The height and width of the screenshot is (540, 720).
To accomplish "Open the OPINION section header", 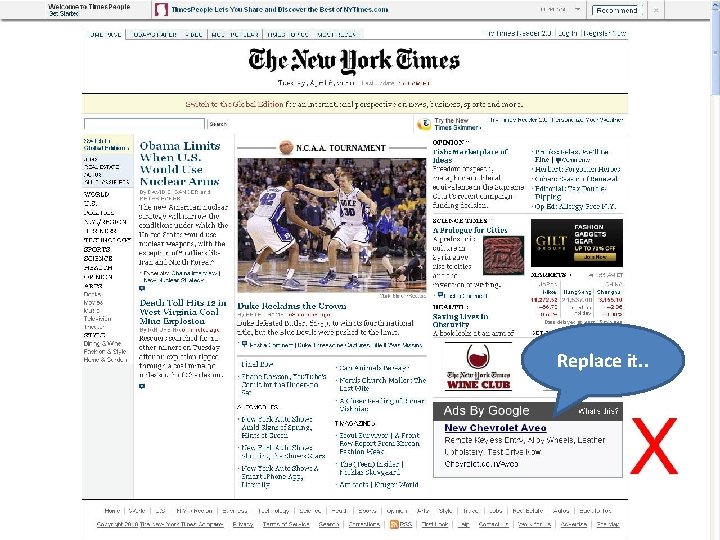I will click(449, 142).
